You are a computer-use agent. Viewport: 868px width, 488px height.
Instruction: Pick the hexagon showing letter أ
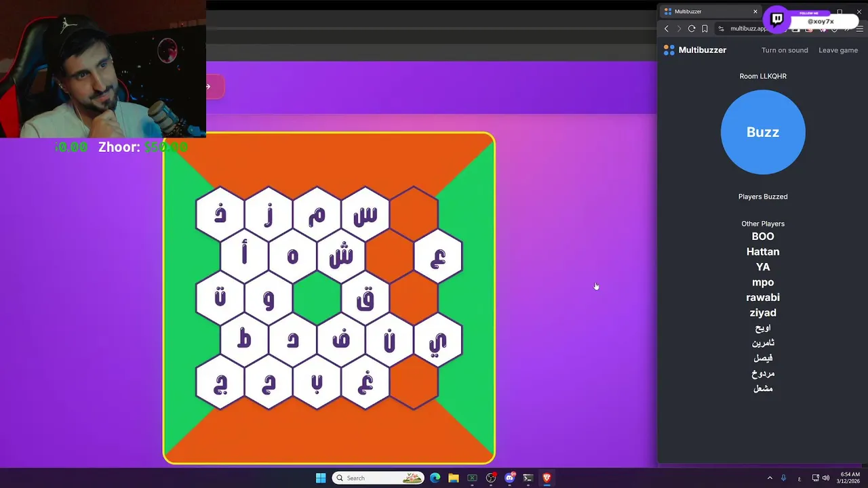[244, 256]
